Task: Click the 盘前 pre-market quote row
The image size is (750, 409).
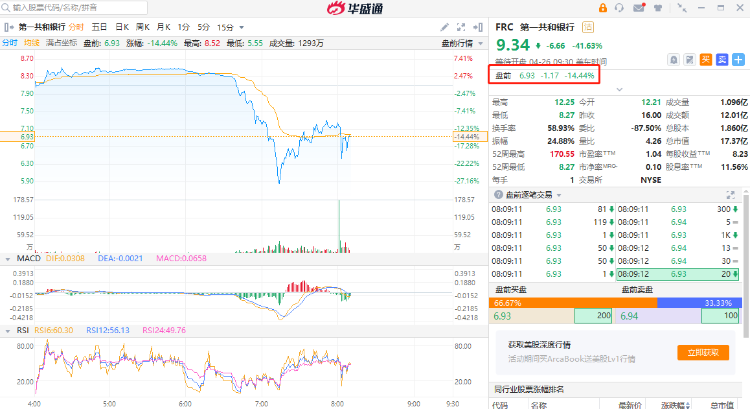Action: point(544,76)
